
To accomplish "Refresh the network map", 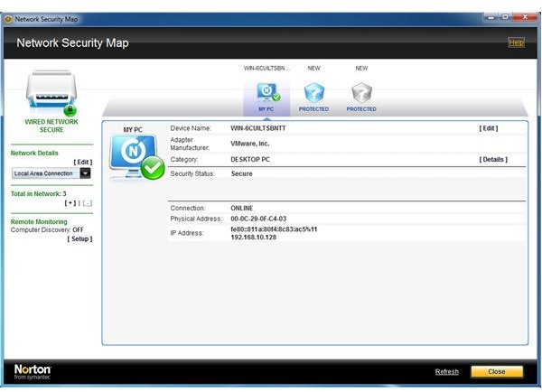I will tap(447, 372).
